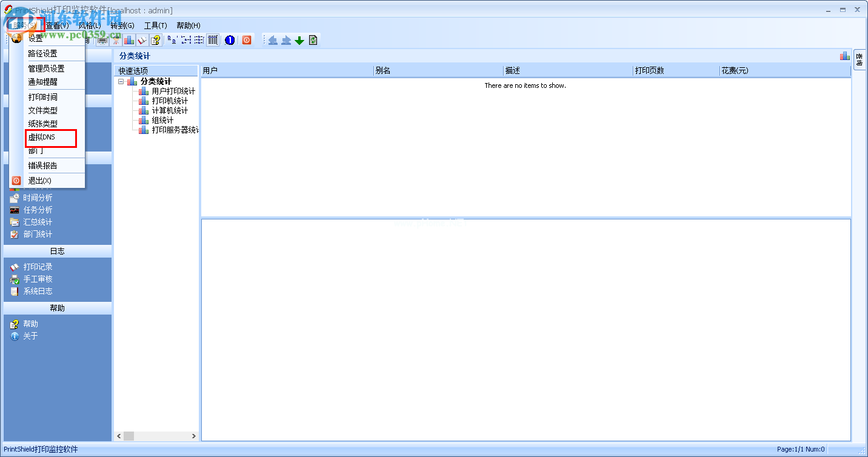The image size is (868, 457).
Task: Choose 通知提醒 menu entry
Action: [47, 82]
